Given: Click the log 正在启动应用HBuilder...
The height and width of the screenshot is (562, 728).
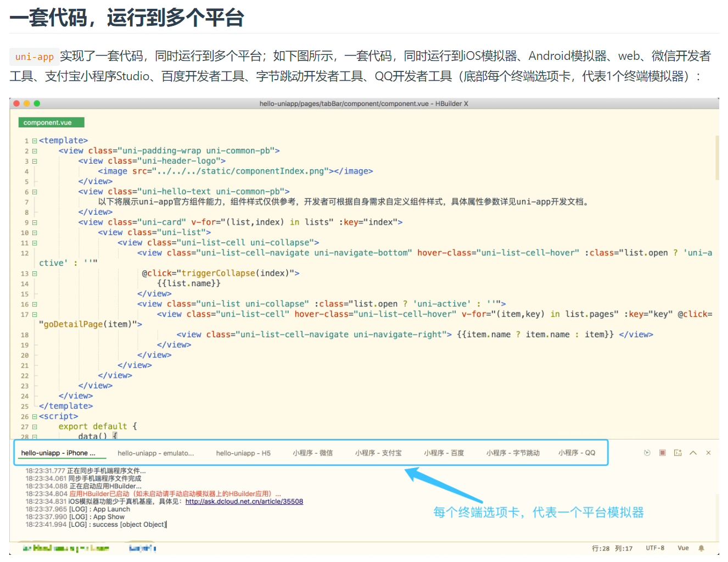Looking at the screenshot, I should (83, 486).
